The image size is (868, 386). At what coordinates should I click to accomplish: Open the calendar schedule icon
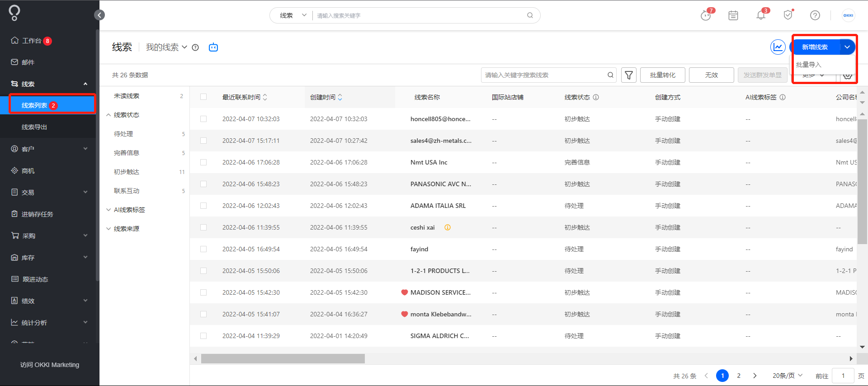(x=733, y=15)
